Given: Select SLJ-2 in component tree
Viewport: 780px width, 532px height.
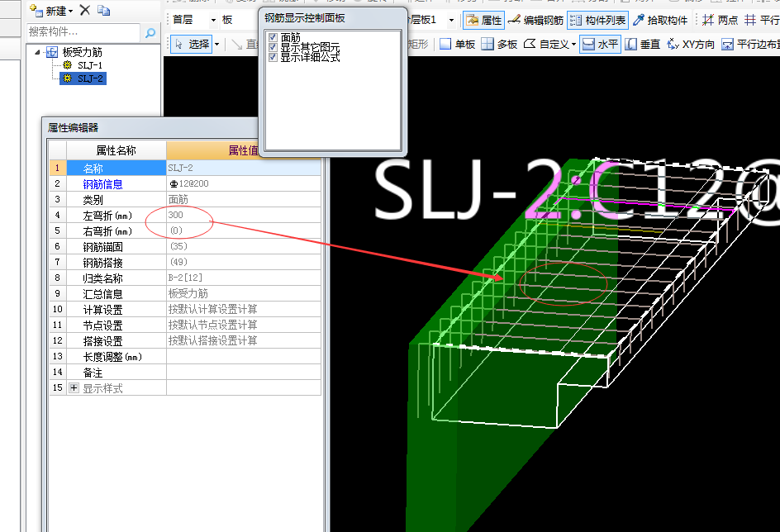Looking at the screenshot, I should point(90,78).
